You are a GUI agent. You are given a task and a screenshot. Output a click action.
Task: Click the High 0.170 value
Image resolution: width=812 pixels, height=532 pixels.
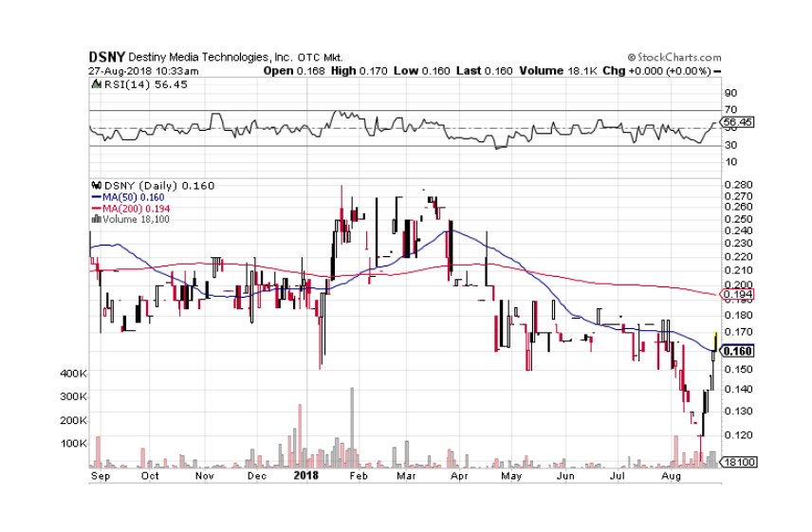[359, 71]
